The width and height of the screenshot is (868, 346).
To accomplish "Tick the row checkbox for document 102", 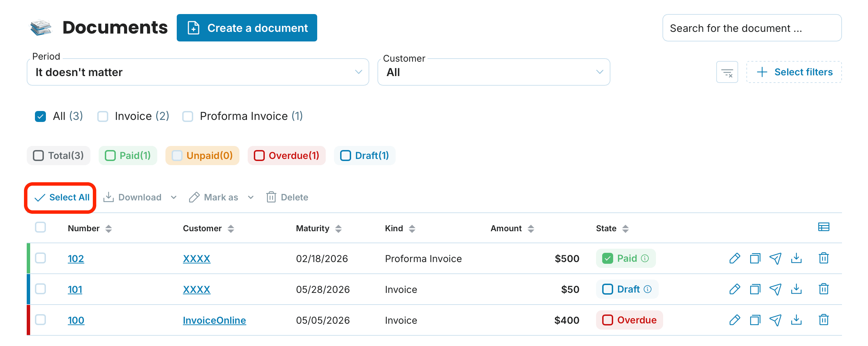I will [x=40, y=258].
